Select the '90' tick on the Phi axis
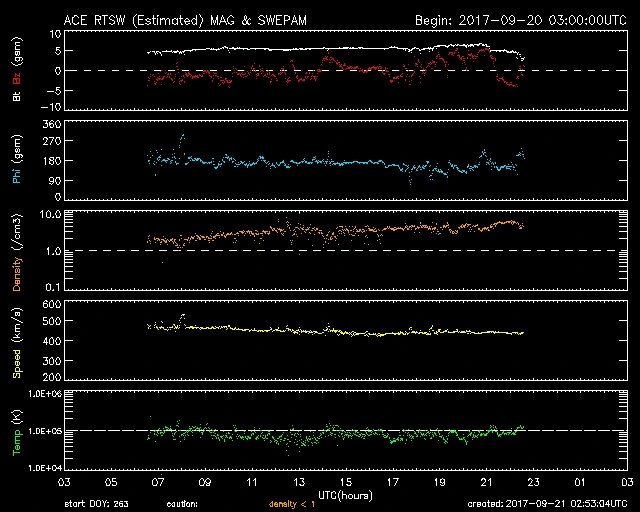The height and width of the screenshot is (512, 640). pos(54,180)
